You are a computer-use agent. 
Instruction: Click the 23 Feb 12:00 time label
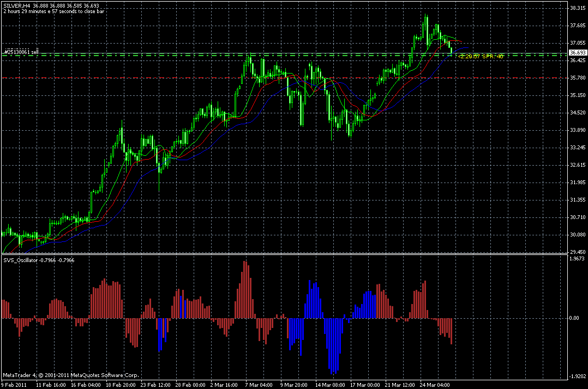coord(155,385)
